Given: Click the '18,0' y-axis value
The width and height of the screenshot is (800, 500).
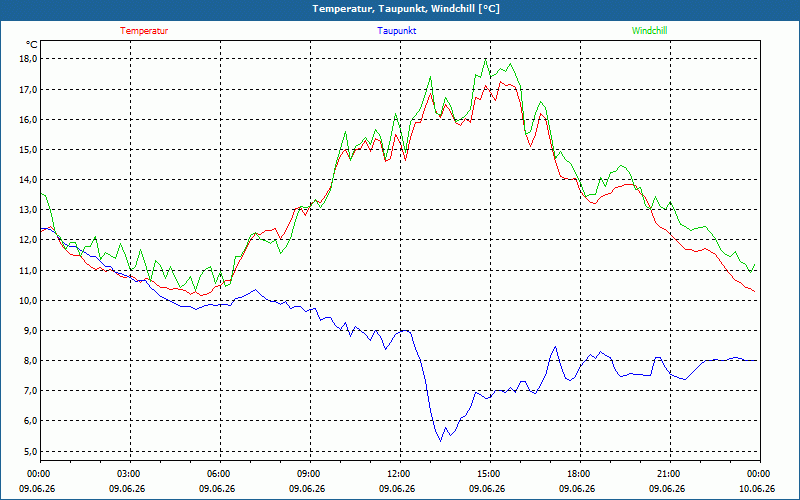Looking at the screenshot, I should (x=29, y=59).
